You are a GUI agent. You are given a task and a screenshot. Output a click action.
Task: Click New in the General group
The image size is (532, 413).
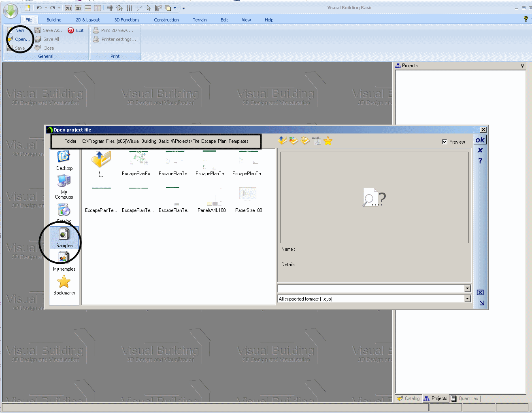click(16, 30)
